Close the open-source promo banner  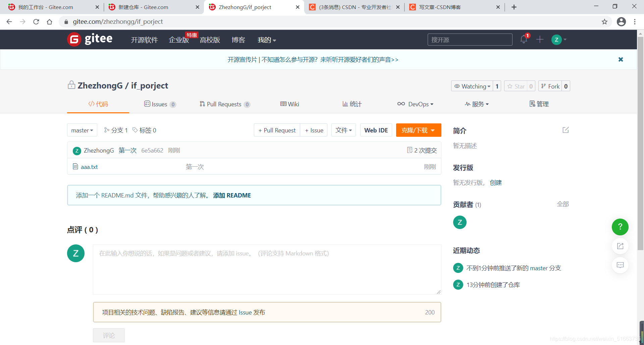[x=621, y=59]
